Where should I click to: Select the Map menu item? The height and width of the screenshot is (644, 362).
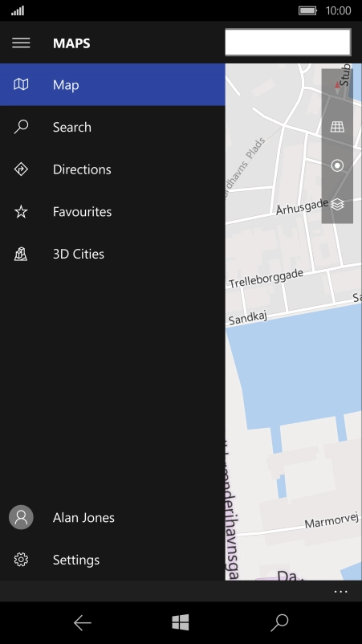click(x=112, y=84)
